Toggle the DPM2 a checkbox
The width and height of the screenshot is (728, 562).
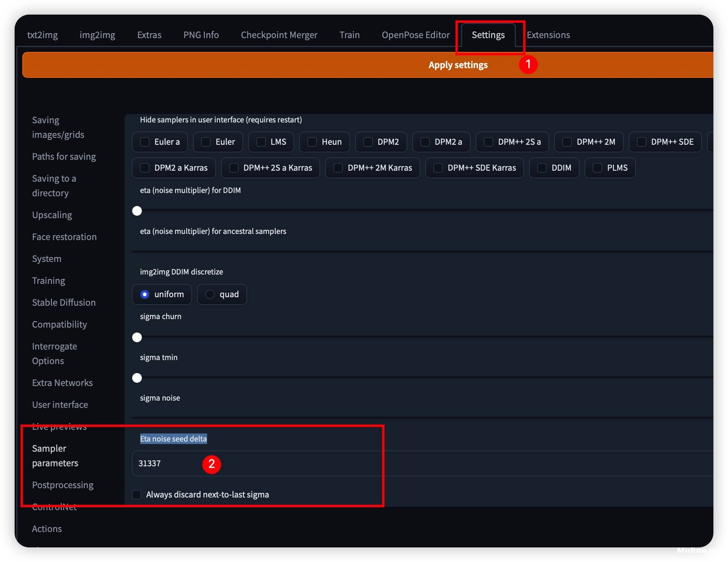425,142
